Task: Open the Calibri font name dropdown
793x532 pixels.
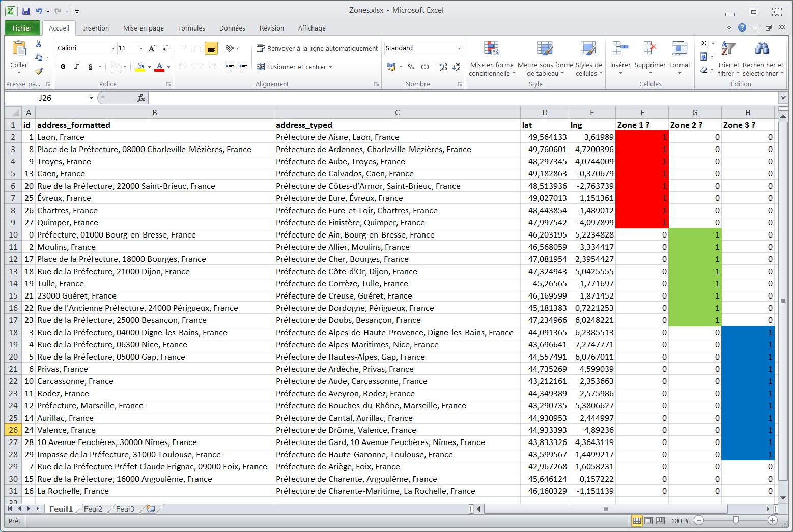Action: tap(113, 48)
